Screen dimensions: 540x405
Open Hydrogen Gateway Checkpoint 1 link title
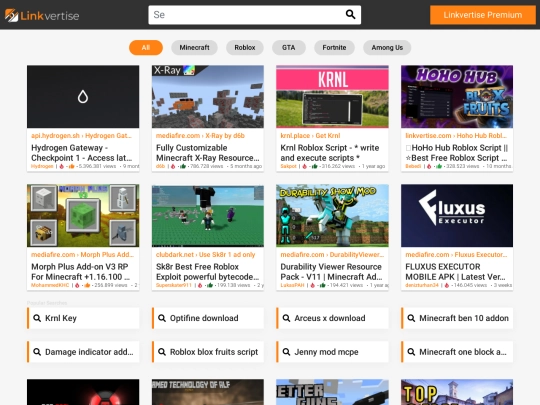pyautogui.click(x=82, y=153)
